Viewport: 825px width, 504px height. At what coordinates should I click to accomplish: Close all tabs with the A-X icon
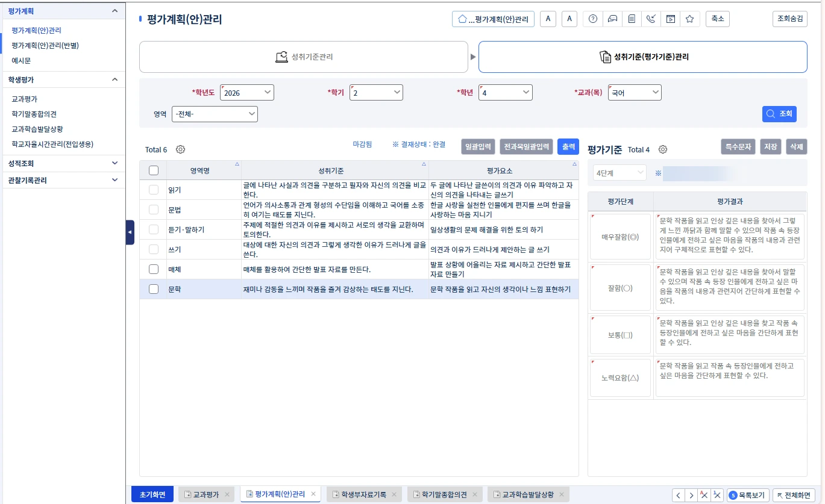pyautogui.click(x=704, y=495)
